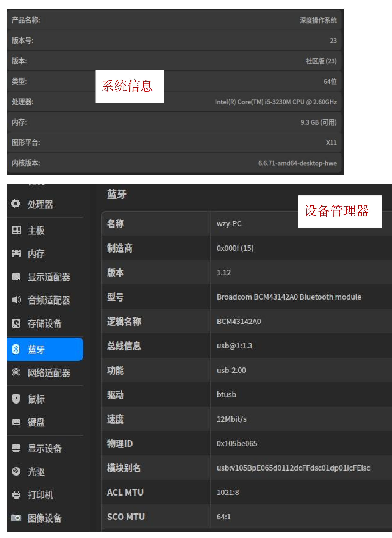Click the keyboard icon next to 键盘
Screen dimensions: 392x538
coord(16,422)
